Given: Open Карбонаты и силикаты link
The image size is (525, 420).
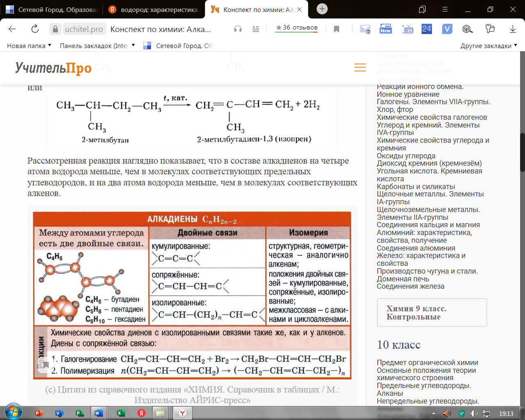Looking at the screenshot, I should [x=416, y=187].
